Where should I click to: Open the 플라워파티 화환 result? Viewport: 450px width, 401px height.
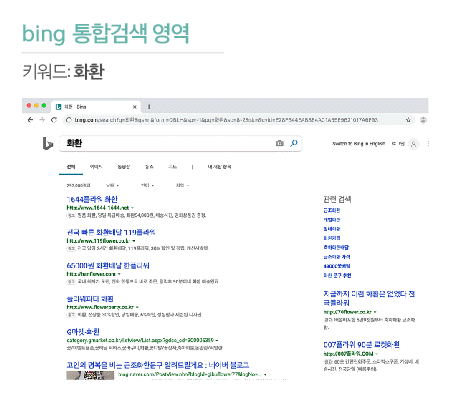pyautogui.click(x=90, y=299)
